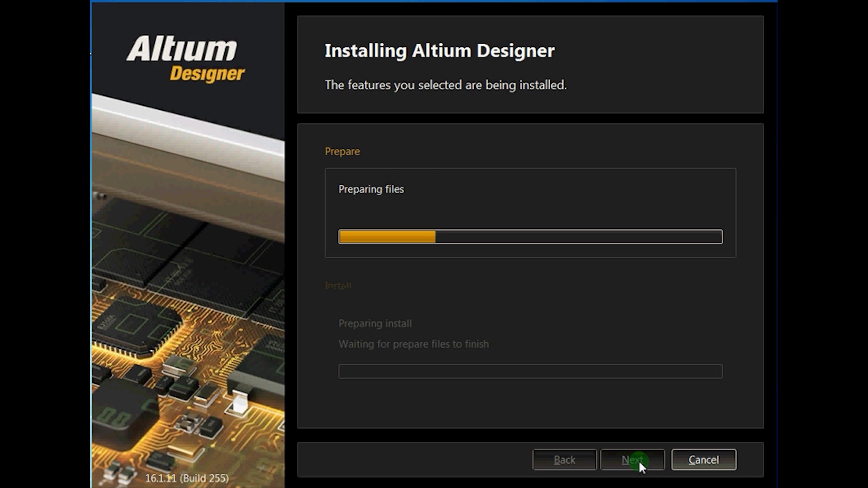
Task: Click the empty Install progress bar
Action: pos(530,371)
